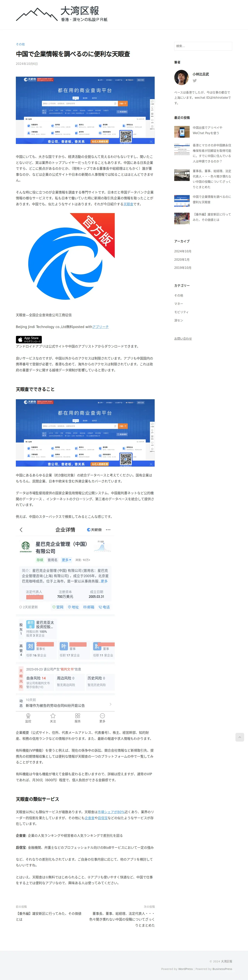Click the author avatar photo
This screenshot has width=248, height=980.
click(x=182, y=77)
